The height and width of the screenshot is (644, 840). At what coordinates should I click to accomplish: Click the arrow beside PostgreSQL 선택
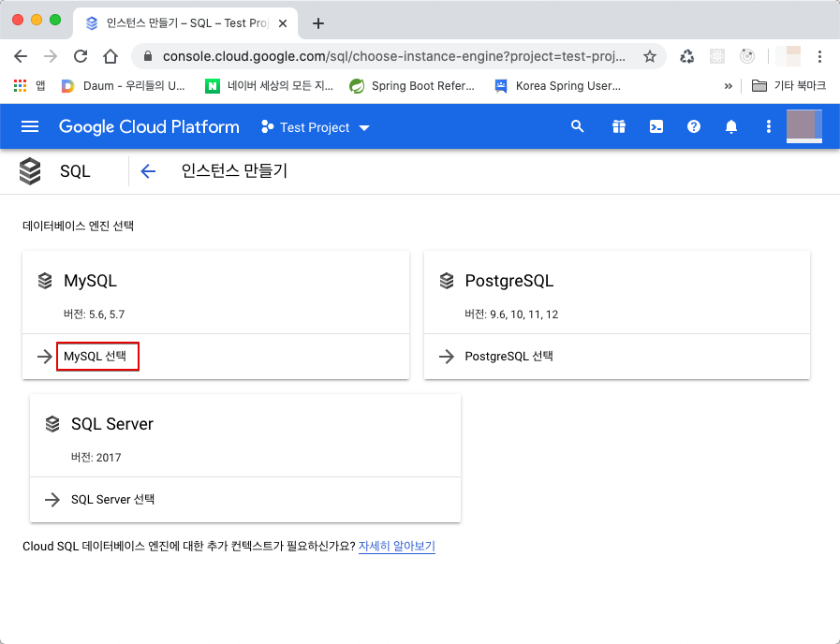(447, 357)
